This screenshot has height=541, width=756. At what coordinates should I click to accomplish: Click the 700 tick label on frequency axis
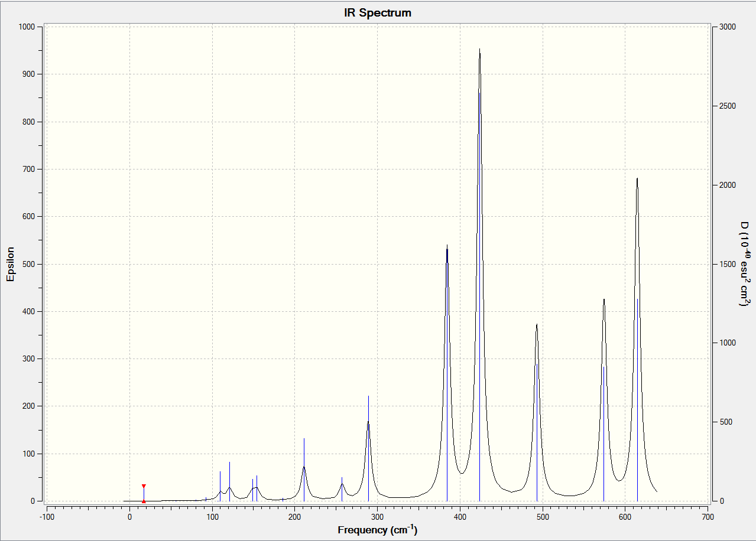click(707, 516)
